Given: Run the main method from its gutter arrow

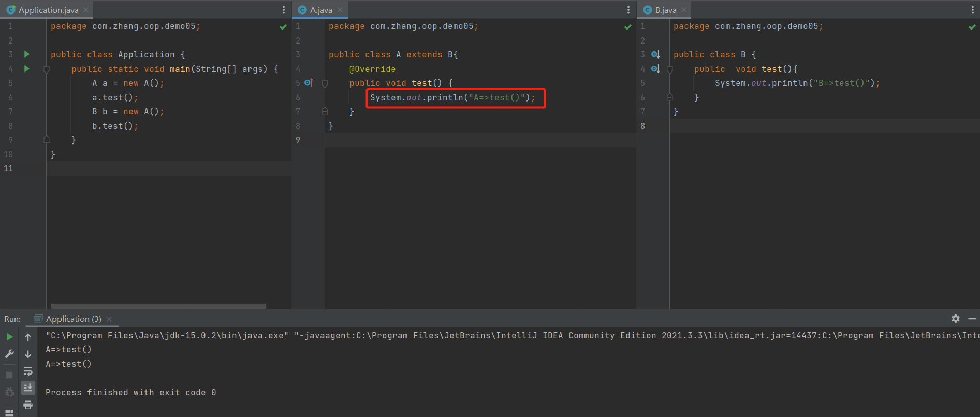Looking at the screenshot, I should [27, 69].
